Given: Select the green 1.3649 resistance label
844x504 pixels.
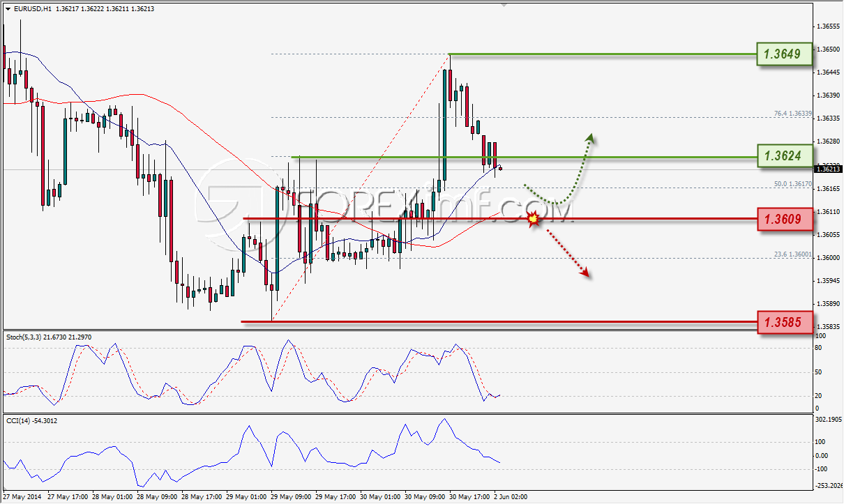Looking at the screenshot, I should coord(785,54).
